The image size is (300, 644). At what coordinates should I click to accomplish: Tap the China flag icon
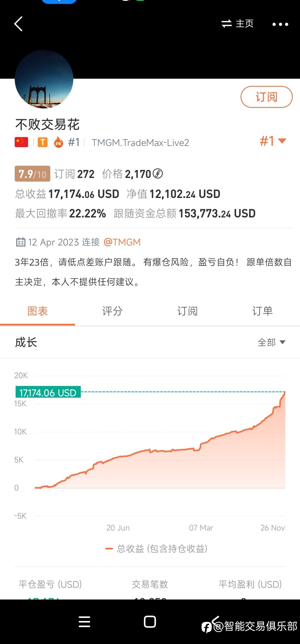point(21,142)
